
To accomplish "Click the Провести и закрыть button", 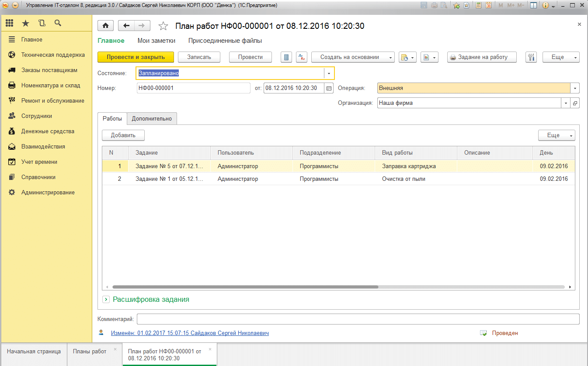I will click(x=136, y=57).
